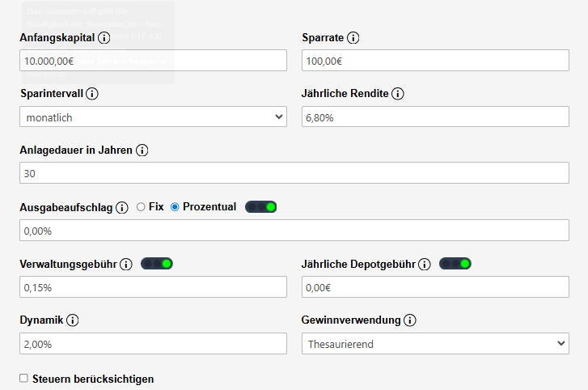588x390 pixels.
Task: Disable the Jährliche Depotgebühr switch
Action: click(455, 264)
